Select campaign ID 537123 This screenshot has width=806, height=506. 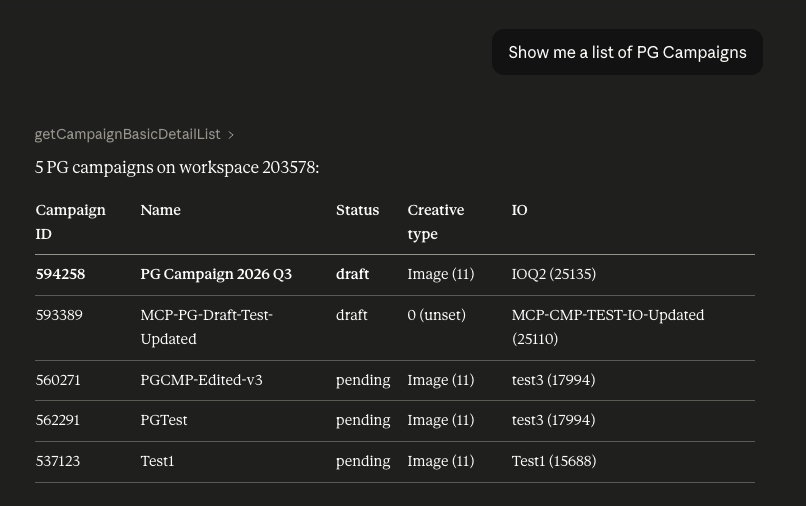click(x=58, y=461)
